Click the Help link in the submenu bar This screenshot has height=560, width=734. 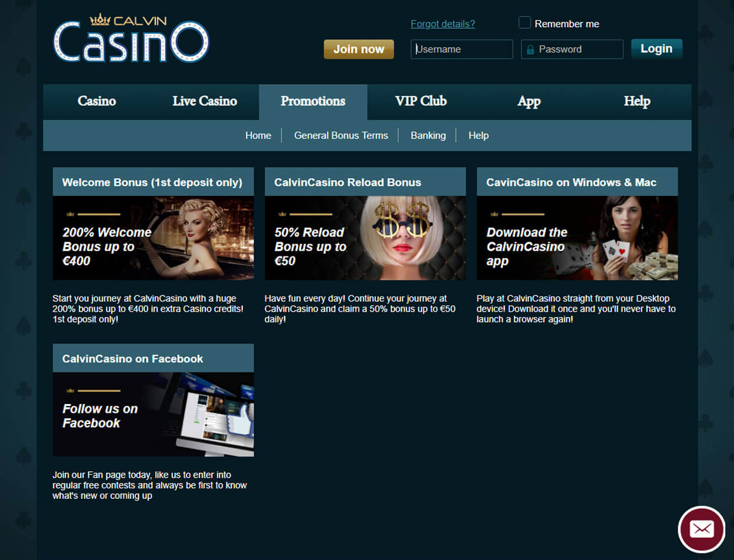click(479, 135)
